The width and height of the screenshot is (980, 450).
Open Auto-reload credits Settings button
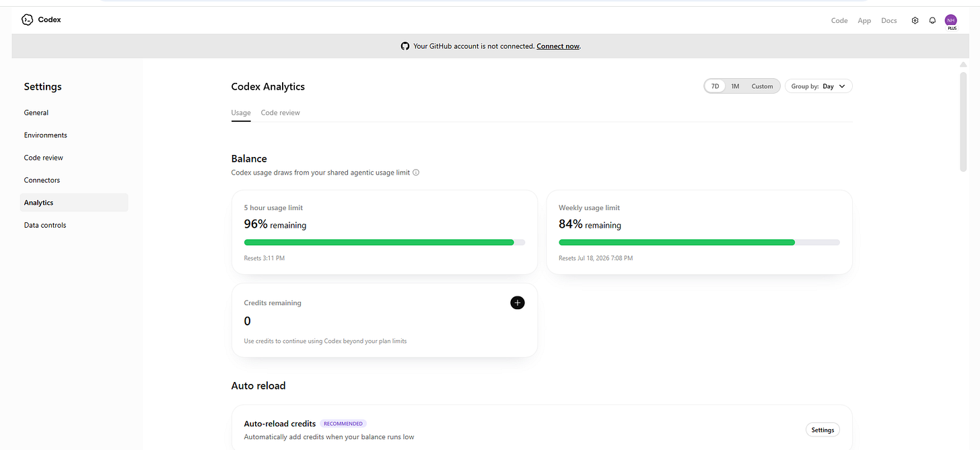823,430
